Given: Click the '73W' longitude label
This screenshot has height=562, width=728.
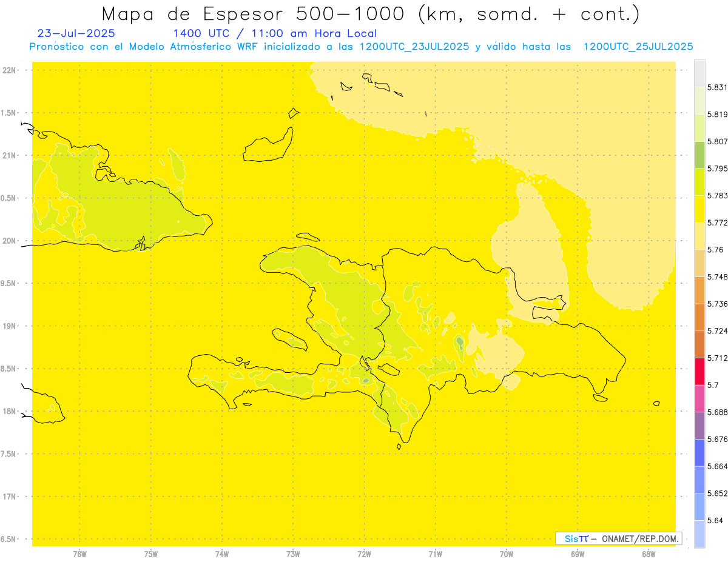Looking at the screenshot, I should [293, 554].
